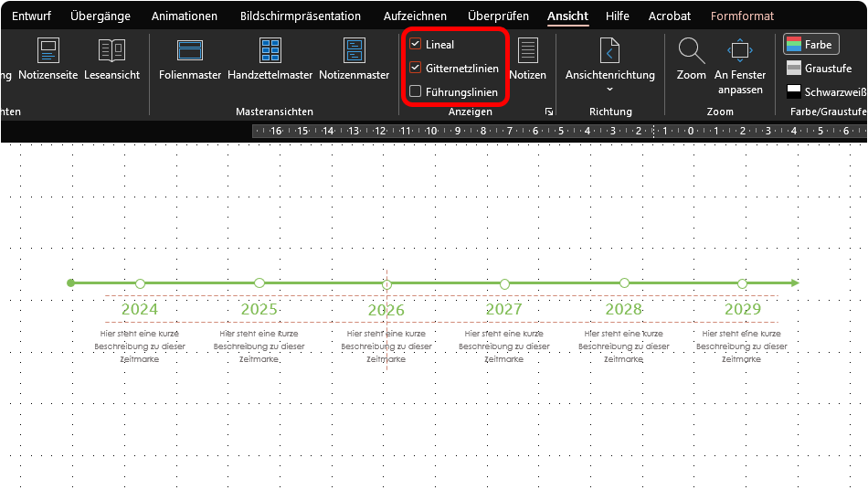This screenshot has width=868, height=490.
Task: Open the Bildschirmpräsentation tab
Action: [x=301, y=16]
